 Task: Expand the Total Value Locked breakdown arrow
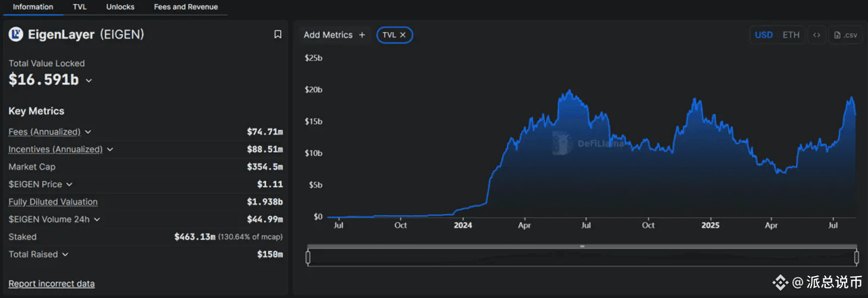pos(89,80)
